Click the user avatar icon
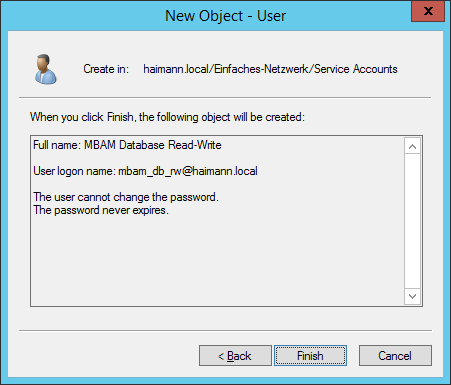The height and width of the screenshot is (385, 451). click(46, 69)
